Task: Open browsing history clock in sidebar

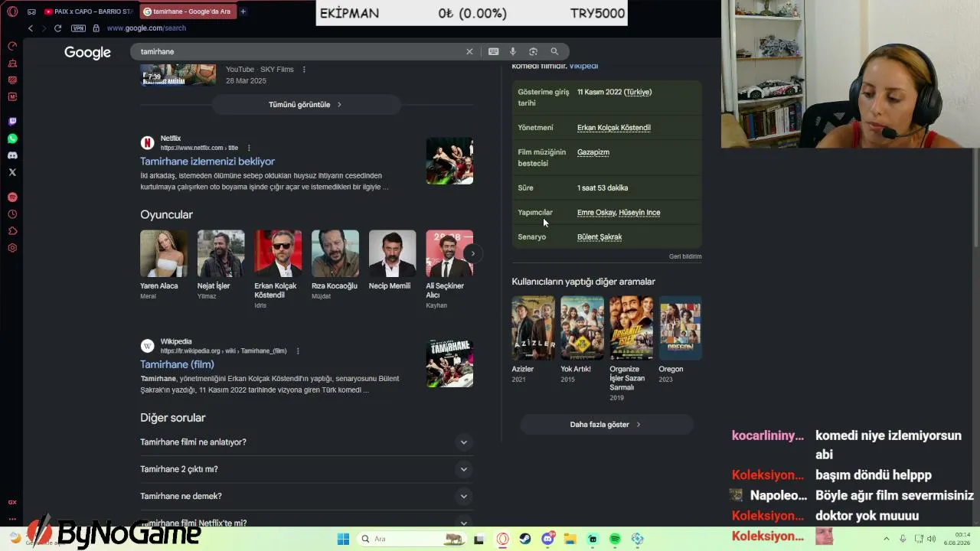Action: coord(12,214)
